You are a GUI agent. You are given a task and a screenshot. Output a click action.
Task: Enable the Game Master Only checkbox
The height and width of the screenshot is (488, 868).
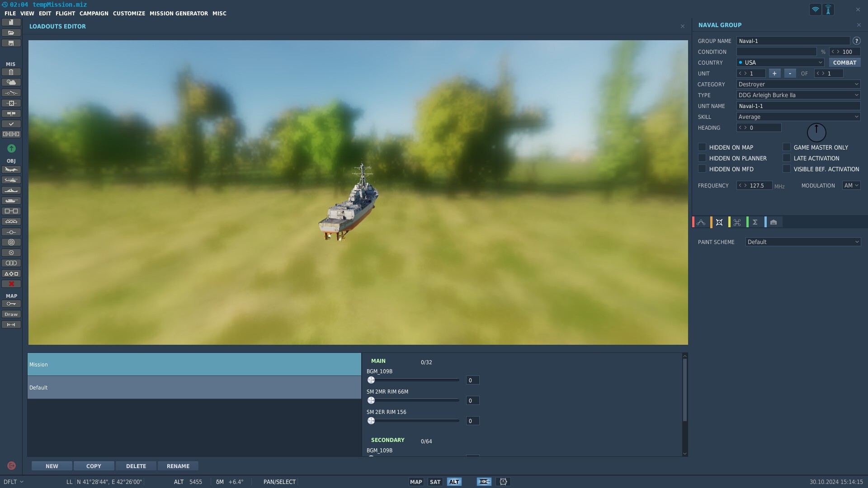(x=787, y=147)
